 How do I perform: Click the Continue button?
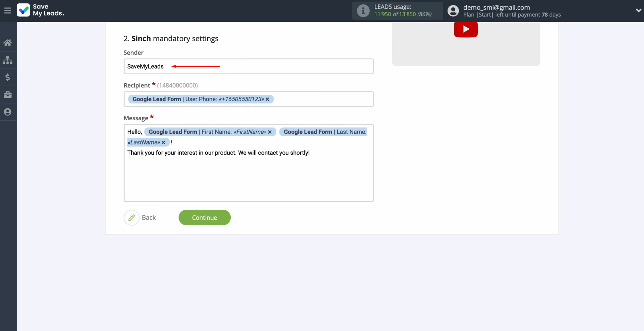coord(205,217)
